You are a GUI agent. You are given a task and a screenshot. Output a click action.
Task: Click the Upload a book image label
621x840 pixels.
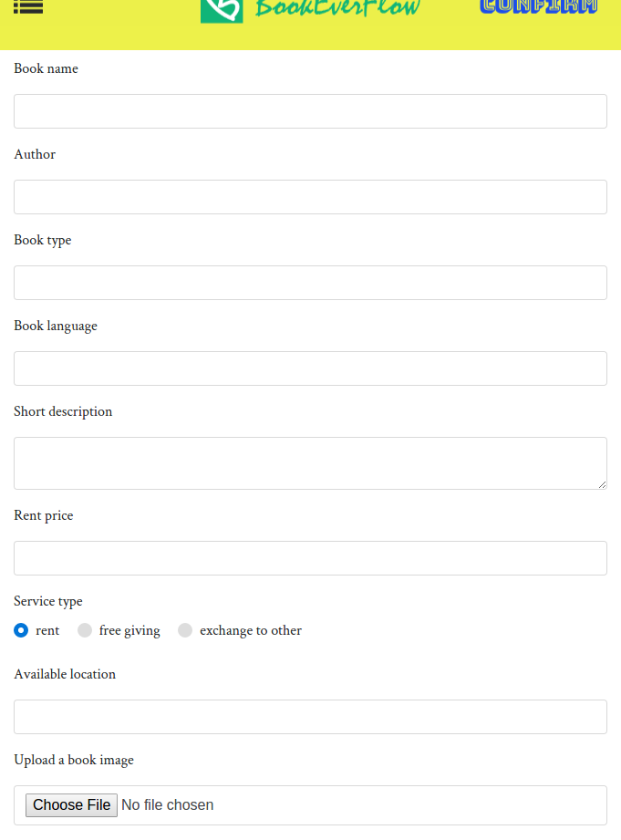coord(74,760)
